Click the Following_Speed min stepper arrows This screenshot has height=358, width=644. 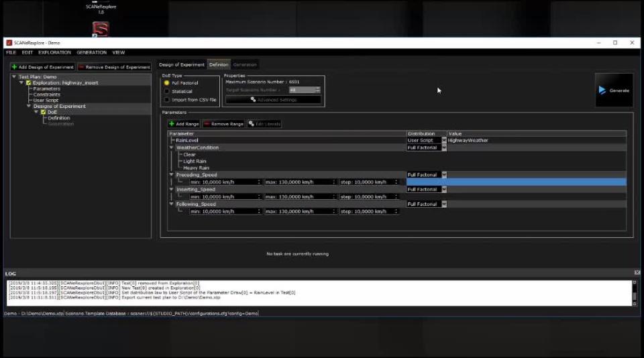(x=259, y=211)
